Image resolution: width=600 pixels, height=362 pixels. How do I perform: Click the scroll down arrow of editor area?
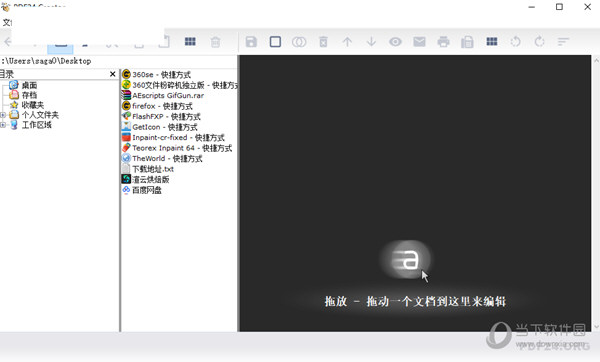pyautogui.click(x=596, y=327)
